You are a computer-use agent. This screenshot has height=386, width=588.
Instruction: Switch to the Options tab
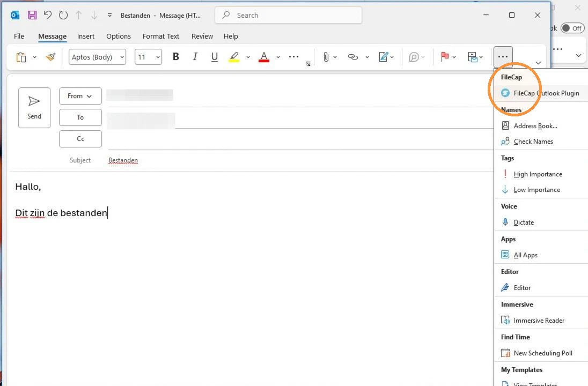[x=119, y=36]
